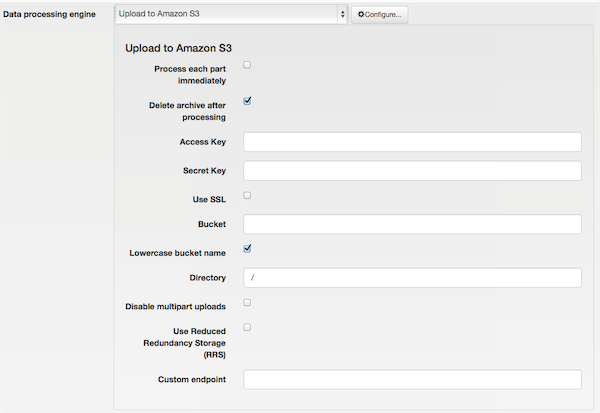Uncheck Delete archive after processing

point(247,101)
